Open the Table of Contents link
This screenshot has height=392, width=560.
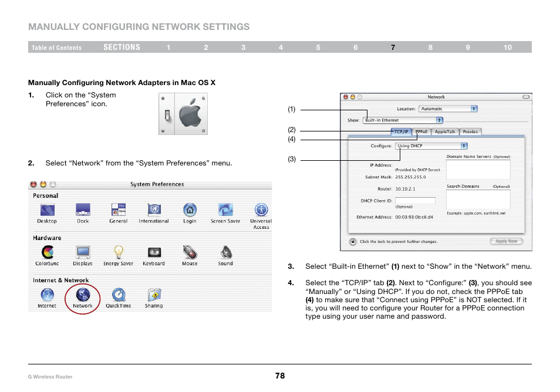point(56,48)
